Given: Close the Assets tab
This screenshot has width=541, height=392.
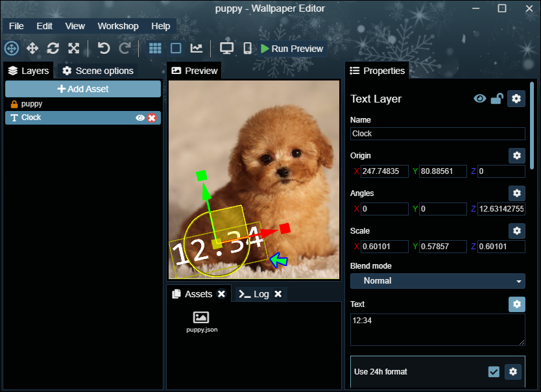Looking at the screenshot, I should click(221, 294).
